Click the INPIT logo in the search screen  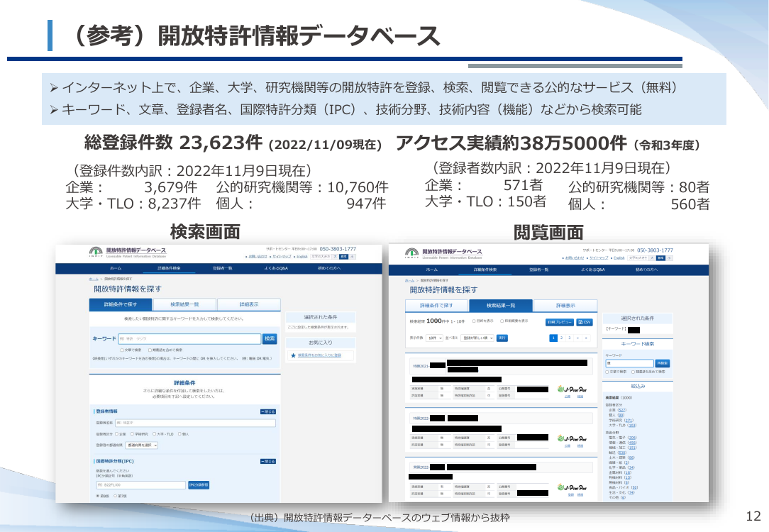click(96, 252)
